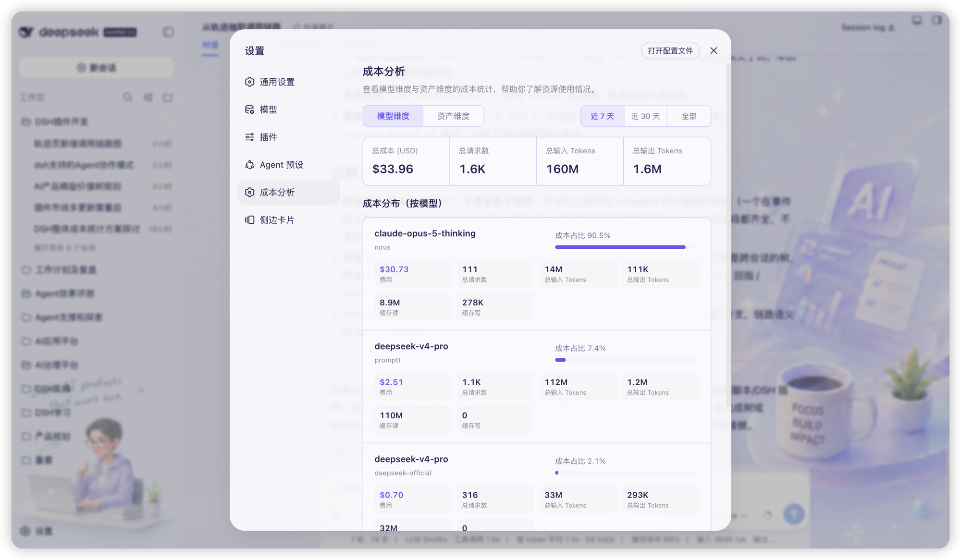Click the $2.51 费用 cell
The image size is (961, 560).
413,387
